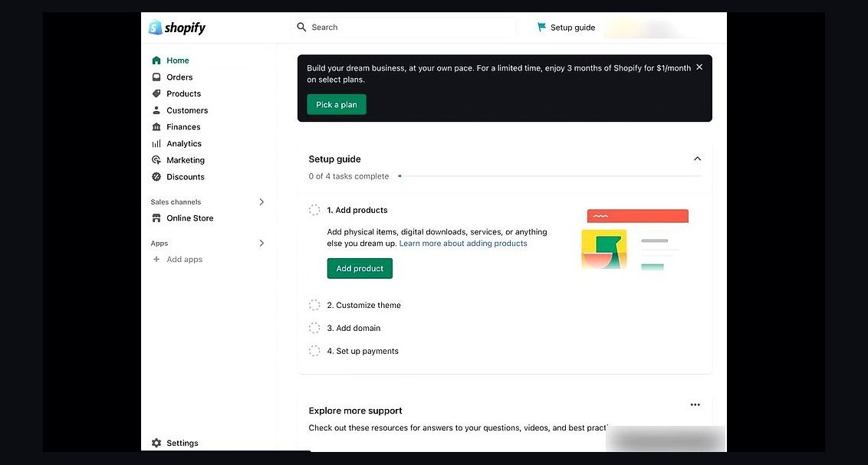This screenshot has height=465, width=868.
Task: Click Add apps link
Action: pos(184,260)
